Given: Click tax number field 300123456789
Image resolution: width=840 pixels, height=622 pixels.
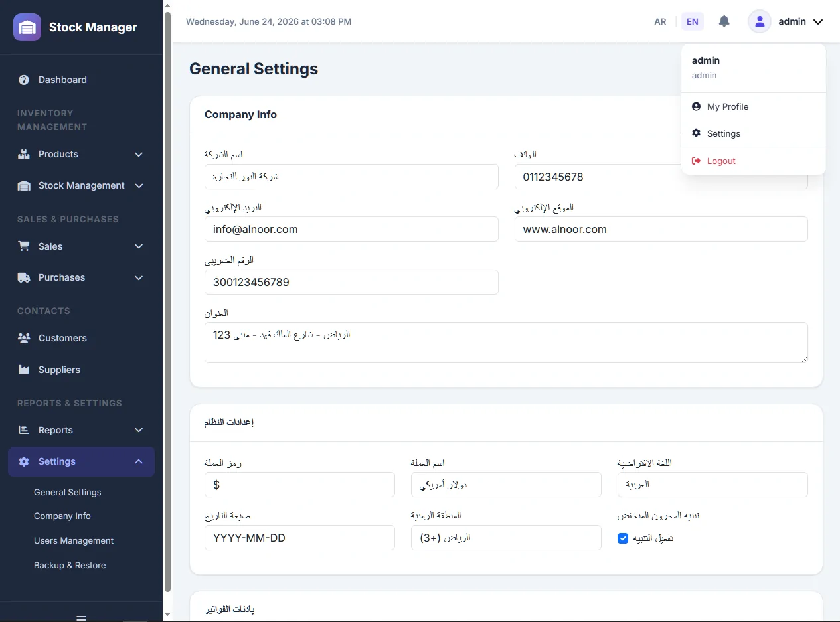Looking at the screenshot, I should (x=351, y=282).
